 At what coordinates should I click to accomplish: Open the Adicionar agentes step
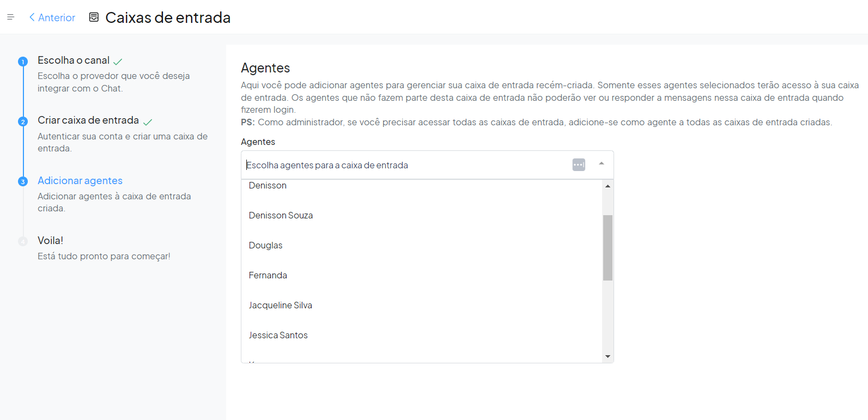(x=80, y=180)
